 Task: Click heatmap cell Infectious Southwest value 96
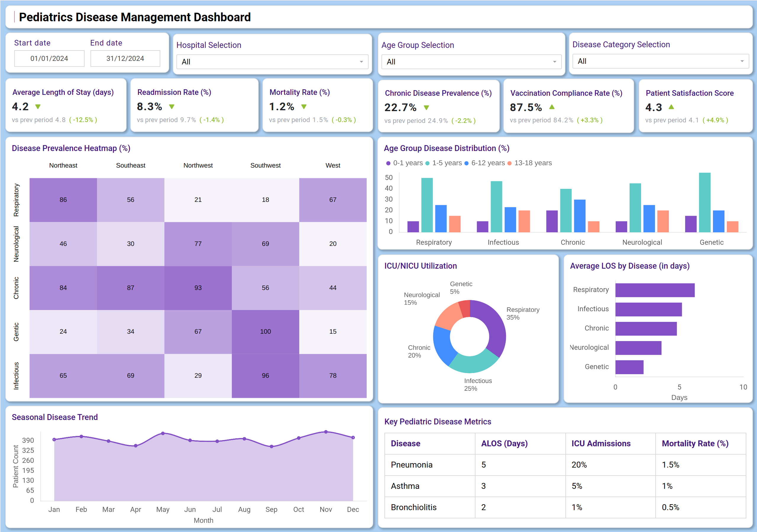point(266,376)
